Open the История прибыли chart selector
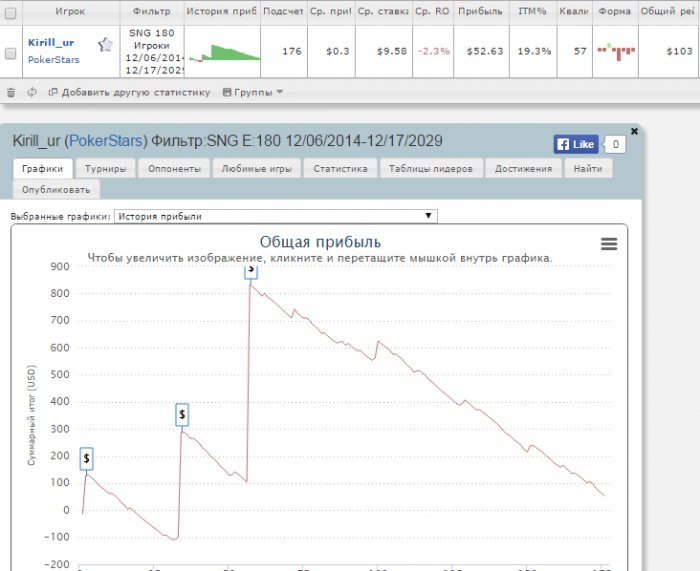700x571 pixels. 275,216
